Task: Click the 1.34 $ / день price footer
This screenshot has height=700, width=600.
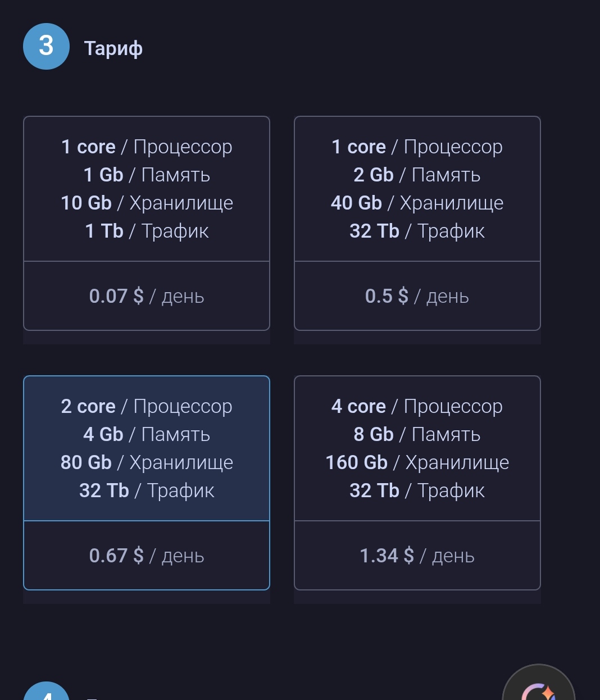Action: (417, 556)
